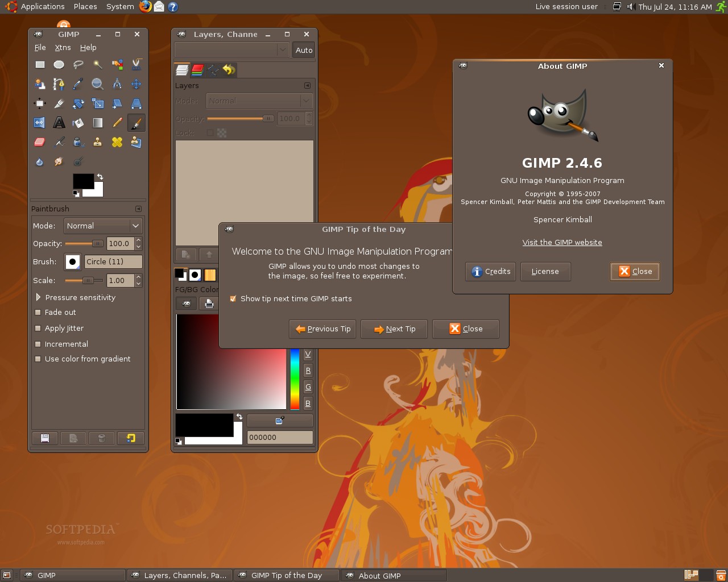
Task: Select the Pencil tool
Action: [117, 123]
